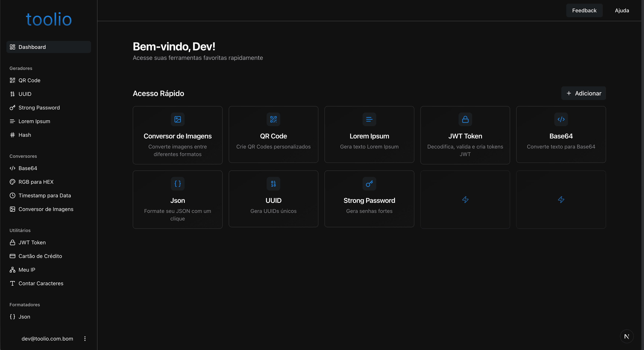The height and width of the screenshot is (350, 644).
Task: Click the key icon next to Strong Password
Action: 13,108
